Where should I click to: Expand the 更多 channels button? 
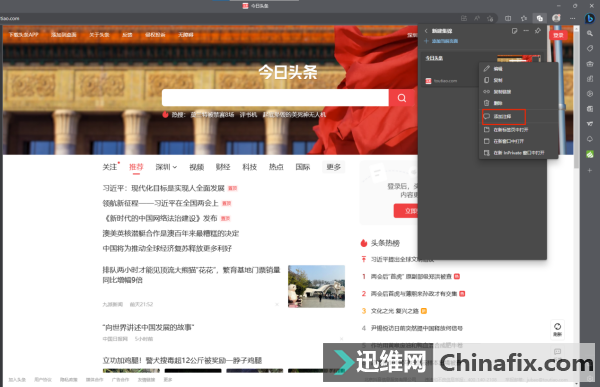[x=333, y=167]
